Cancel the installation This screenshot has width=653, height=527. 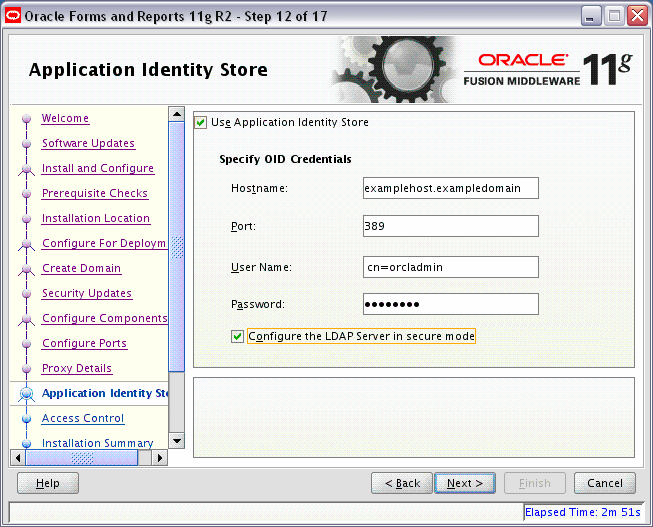[x=605, y=483]
